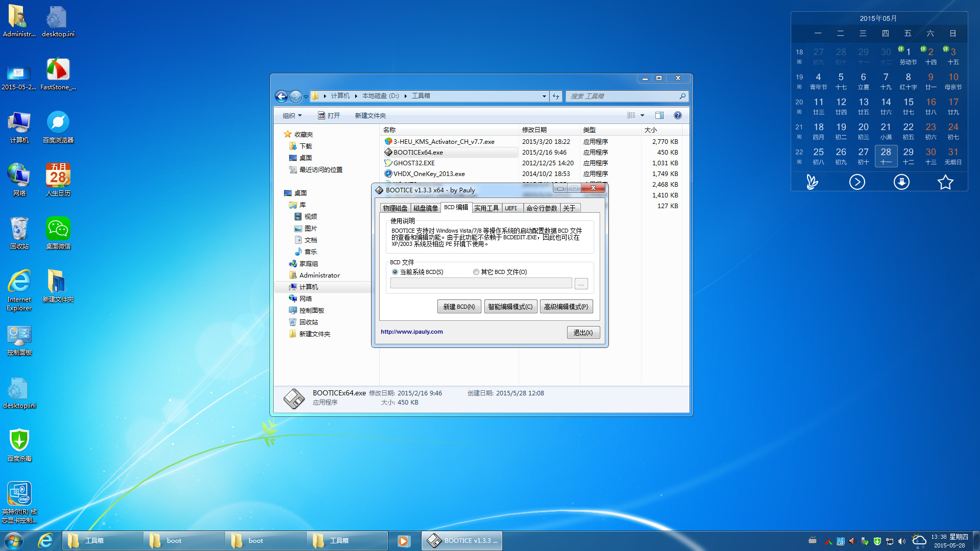This screenshot has width=980, height=551.
Task: Select other BCD file radio option
Action: tap(476, 272)
